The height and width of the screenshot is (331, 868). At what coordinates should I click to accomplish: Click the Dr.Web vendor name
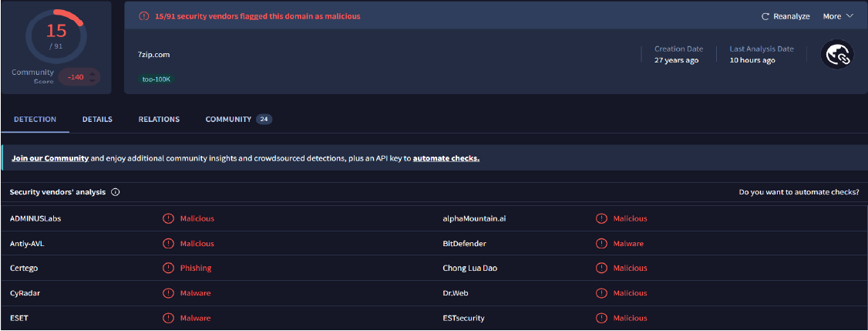pos(456,292)
